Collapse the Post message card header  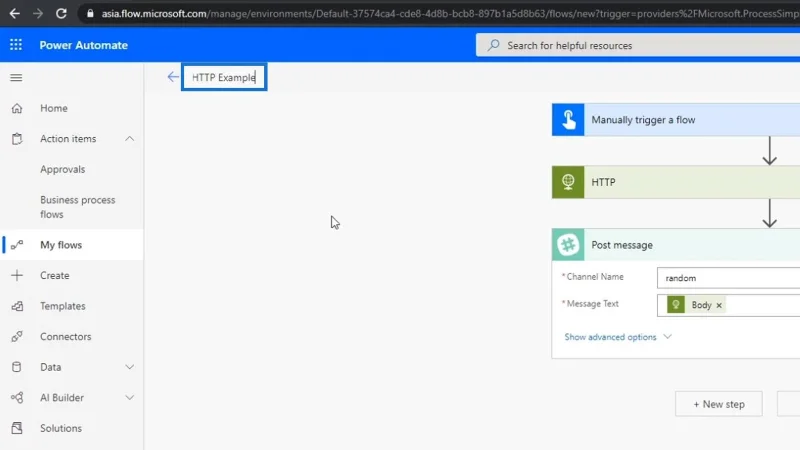(x=676, y=245)
